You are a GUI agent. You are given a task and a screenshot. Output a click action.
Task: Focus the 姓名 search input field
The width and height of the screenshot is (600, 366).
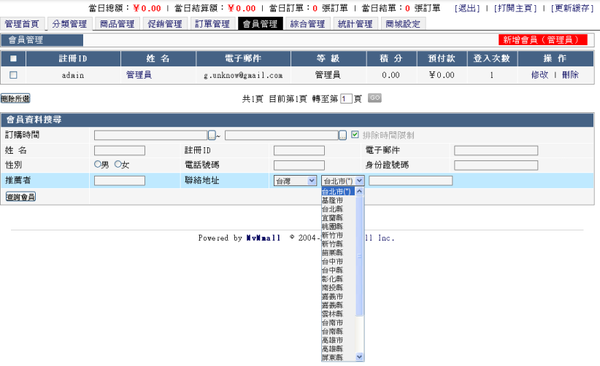[x=119, y=150]
